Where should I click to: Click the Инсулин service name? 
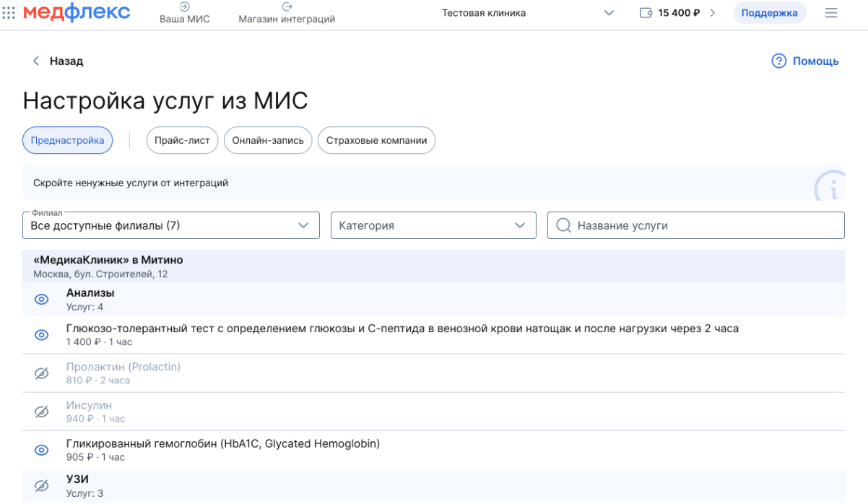(x=89, y=405)
